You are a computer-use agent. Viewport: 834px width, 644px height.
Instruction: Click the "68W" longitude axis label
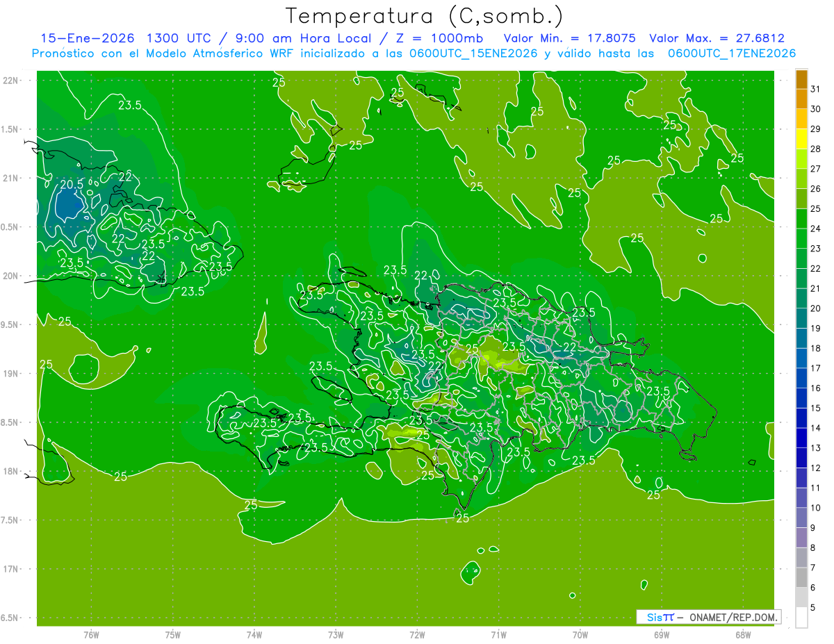[x=743, y=634]
